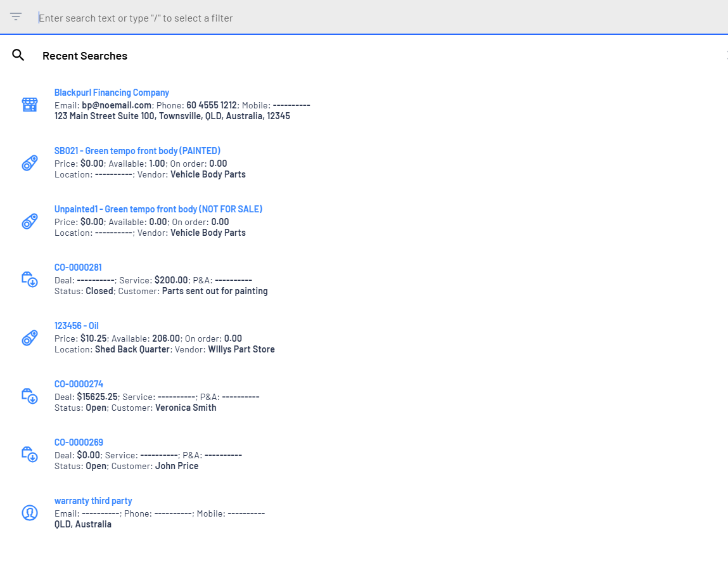Image resolution: width=728 pixels, height=561 pixels.
Task: Open part 123456 - Oil
Action: pos(77,326)
